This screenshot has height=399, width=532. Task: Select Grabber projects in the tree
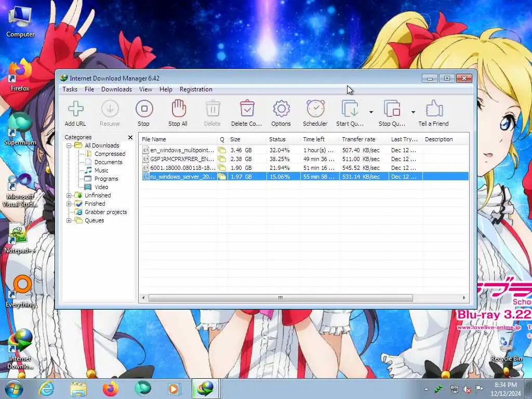coord(106,212)
